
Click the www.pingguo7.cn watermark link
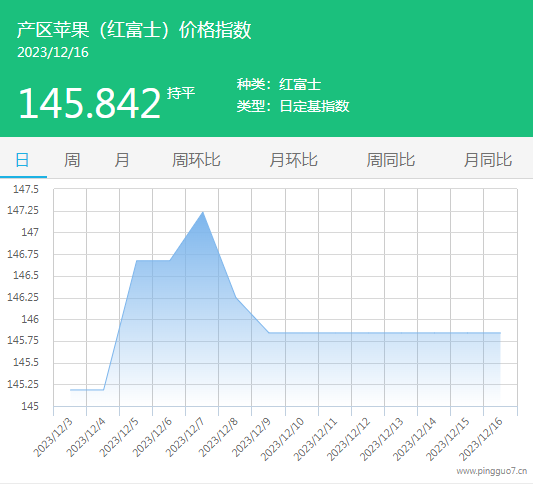[x=492, y=471]
